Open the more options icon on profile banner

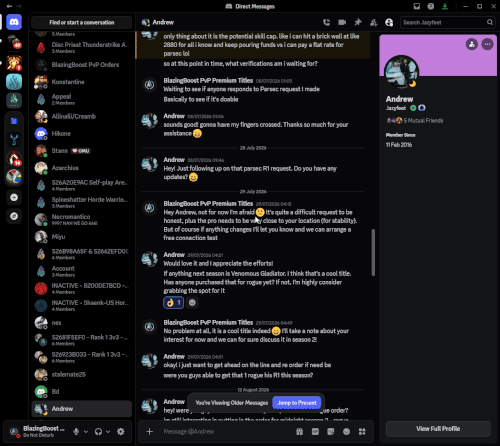click(487, 44)
